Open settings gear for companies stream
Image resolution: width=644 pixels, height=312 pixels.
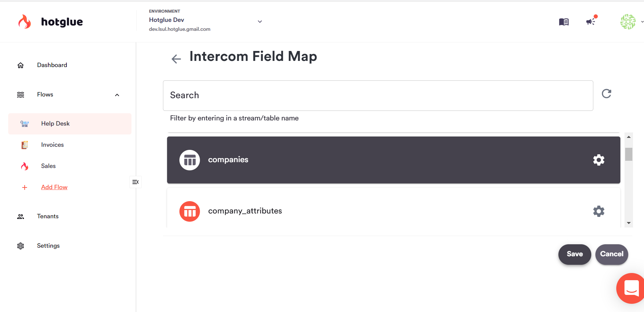click(598, 160)
